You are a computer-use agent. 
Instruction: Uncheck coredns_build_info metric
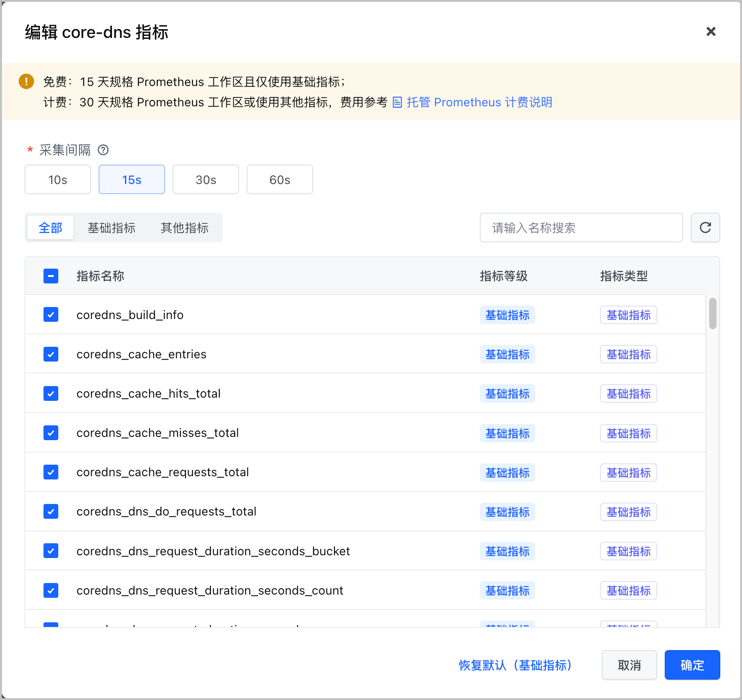click(51, 314)
